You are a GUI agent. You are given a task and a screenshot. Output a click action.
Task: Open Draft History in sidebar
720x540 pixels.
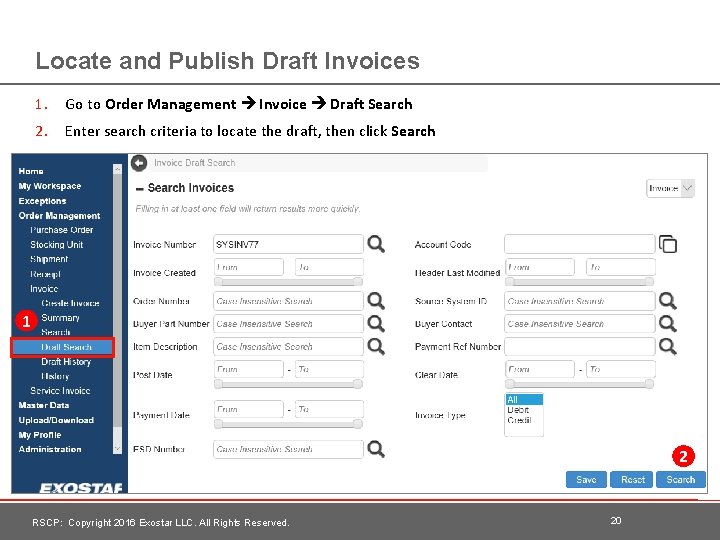(x=66, y=362)
